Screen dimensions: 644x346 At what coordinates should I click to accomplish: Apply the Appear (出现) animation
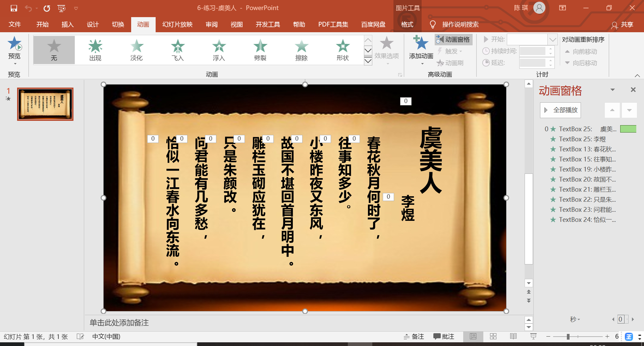[95, 50]
